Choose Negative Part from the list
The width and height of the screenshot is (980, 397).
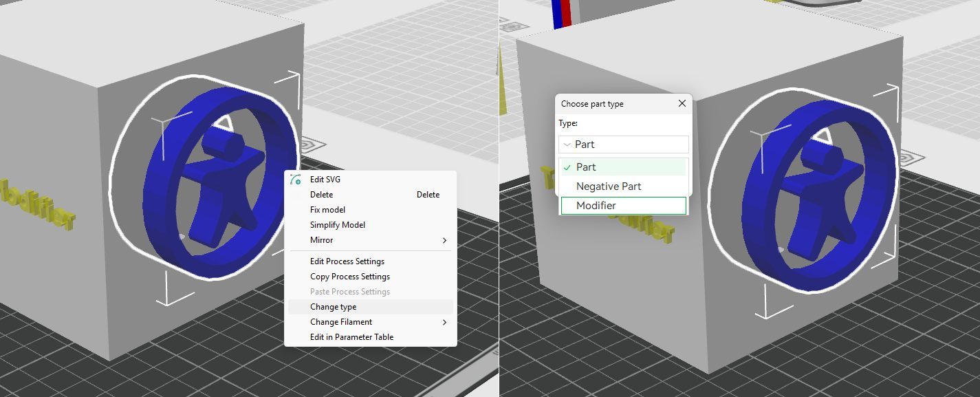click(x=608, y=186)
